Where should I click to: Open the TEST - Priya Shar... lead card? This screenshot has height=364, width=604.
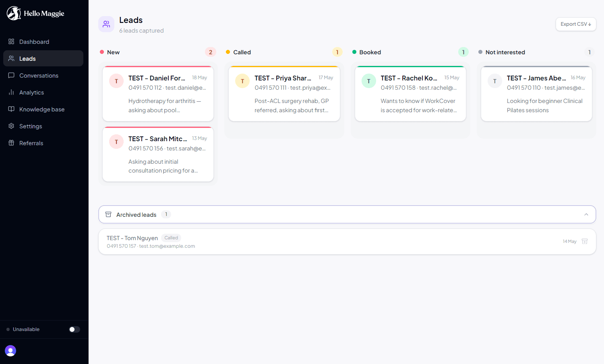pos(284,94)
